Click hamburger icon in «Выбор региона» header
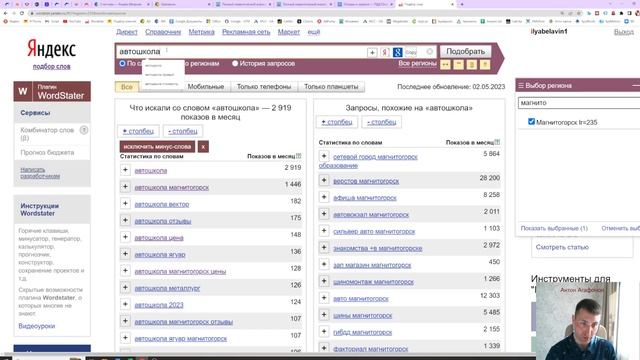The height and width of the screenshot is (360, 640). tap(521, 86)
